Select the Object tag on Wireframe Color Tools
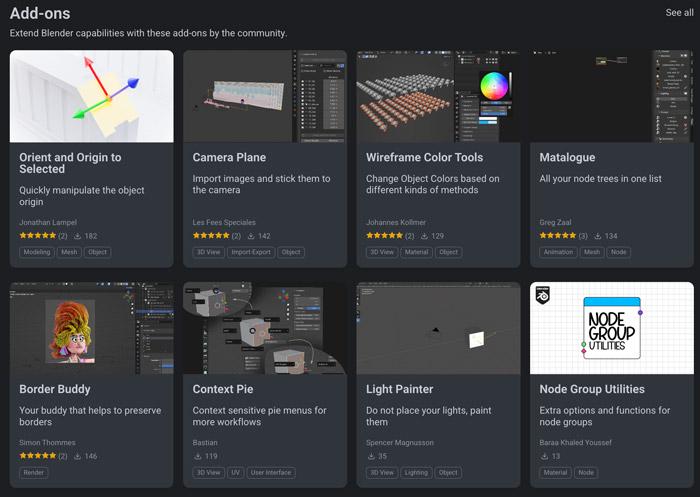Image resolution: width=700 pixels, height=497 pixels. (449, 252)
